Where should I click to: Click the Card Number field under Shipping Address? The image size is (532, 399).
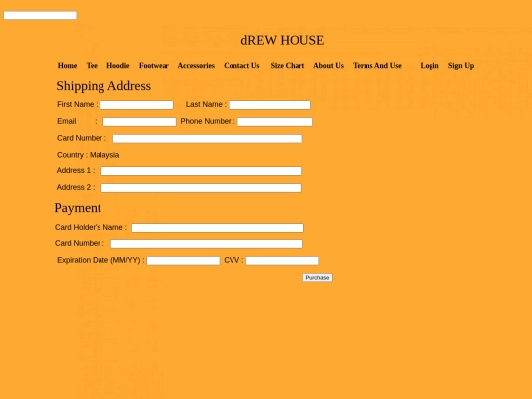pos(207,139)
